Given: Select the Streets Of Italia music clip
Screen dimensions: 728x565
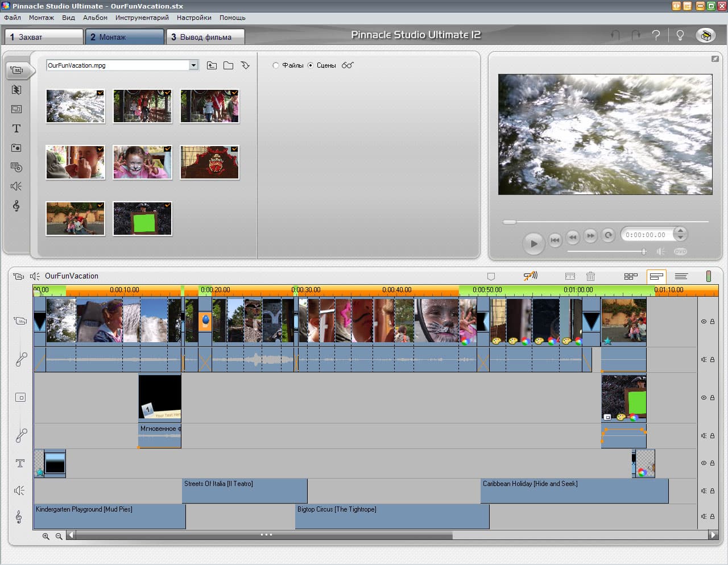Looking at the screenshot, I should (245, 491).
